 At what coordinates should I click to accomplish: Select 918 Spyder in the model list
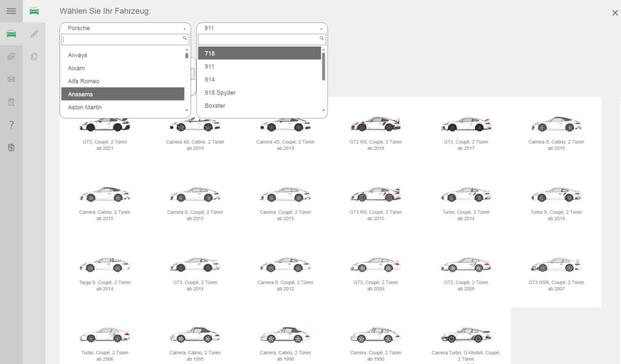[x=260, y=93]
